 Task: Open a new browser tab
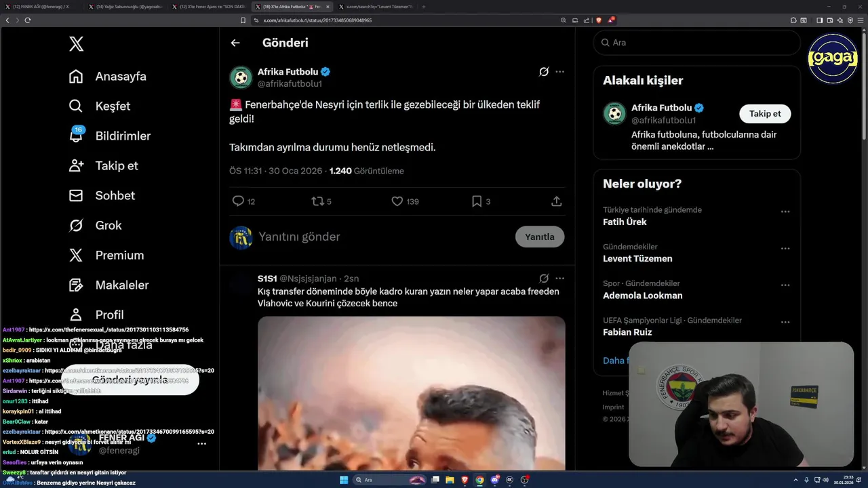coord(424,7)
